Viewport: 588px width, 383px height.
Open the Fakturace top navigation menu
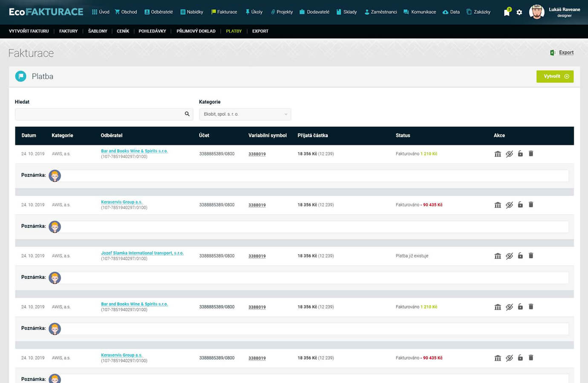[224, 12]
